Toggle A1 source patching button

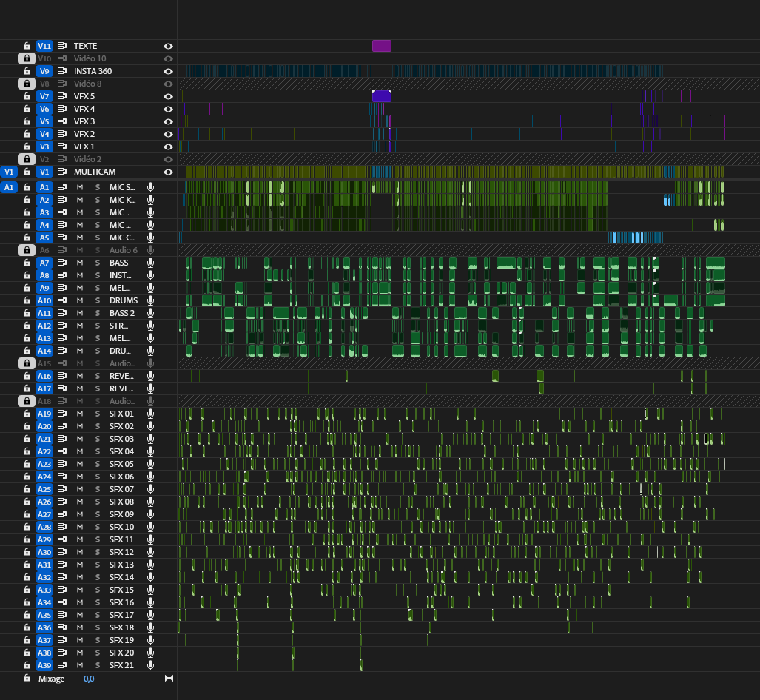click(x=9, y=187)
